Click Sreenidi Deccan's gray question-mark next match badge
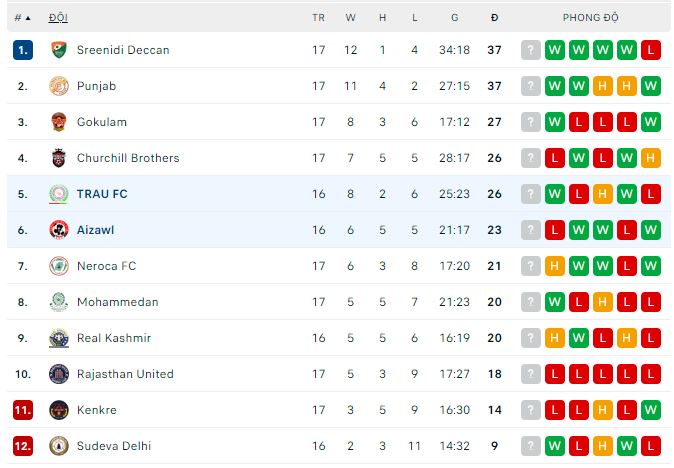674x468 pixels. pos(530,50)
